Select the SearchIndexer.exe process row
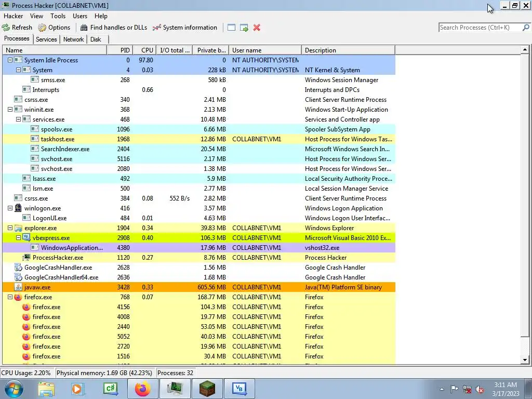Screen dimensions: 532x399 199,149
